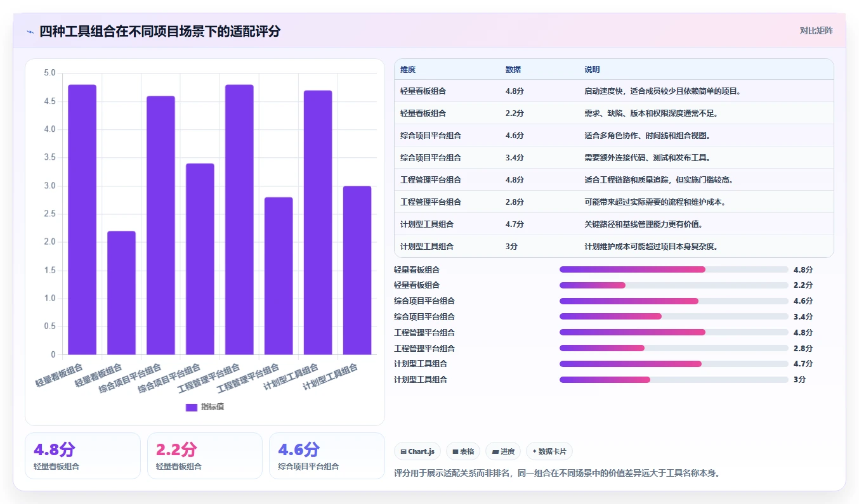The image size is (859, 504).
Task: Open the 4.8分 轻量看板组合 data card
Action: pos(82,456)
